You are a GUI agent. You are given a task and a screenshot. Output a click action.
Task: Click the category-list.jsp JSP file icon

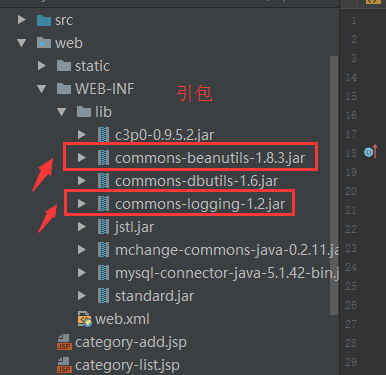[64, 365]
